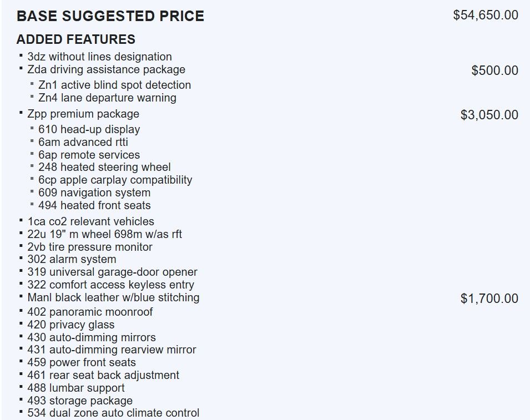Click the 3dz without lines designation item

[99, 57]
